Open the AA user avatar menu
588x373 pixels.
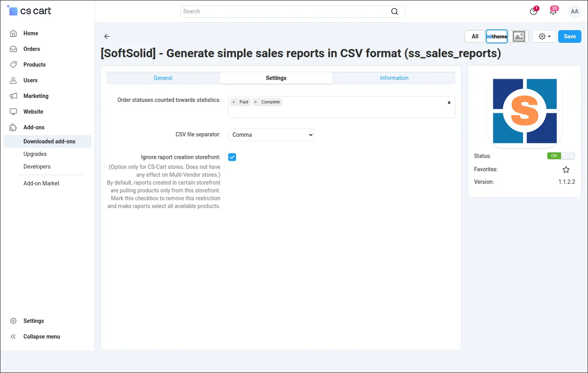(x=575, y=11)
